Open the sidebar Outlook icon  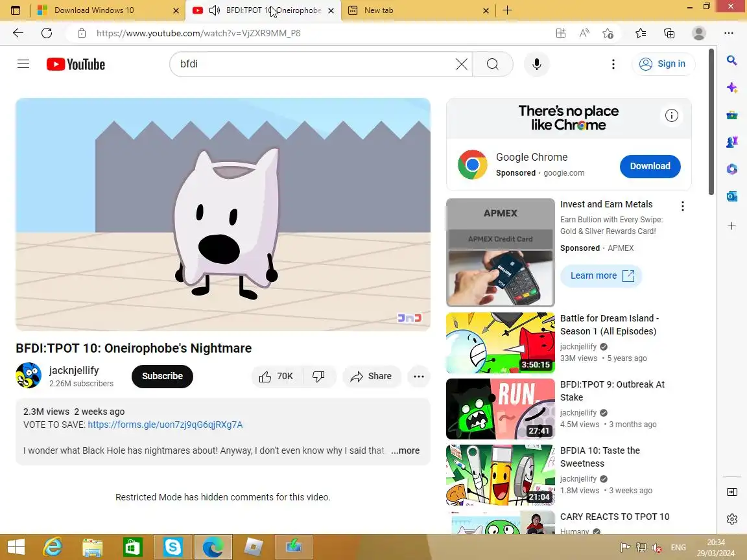731,196
